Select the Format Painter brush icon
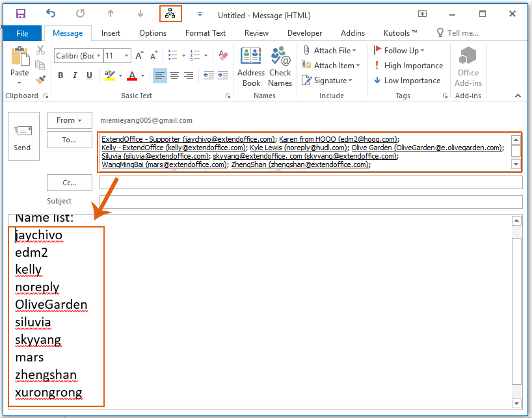Viewport: 532px width, 418px height. (x=40, y=80)
